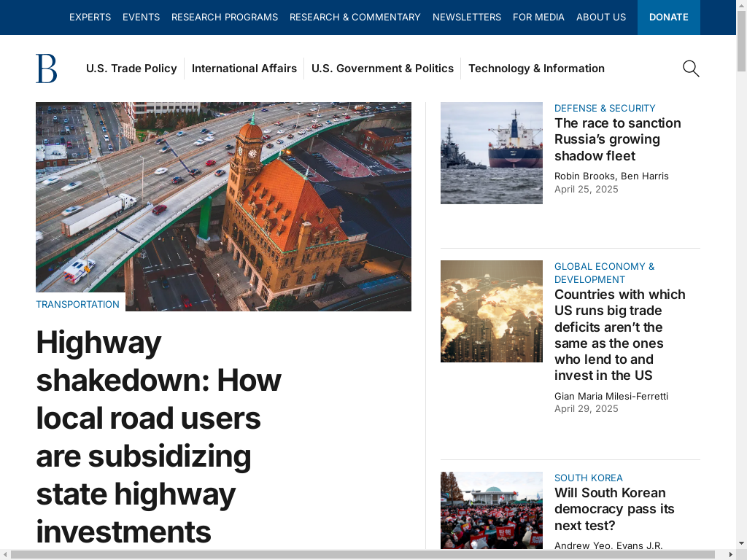Click the April 25, 2025 date

point(587,190)
